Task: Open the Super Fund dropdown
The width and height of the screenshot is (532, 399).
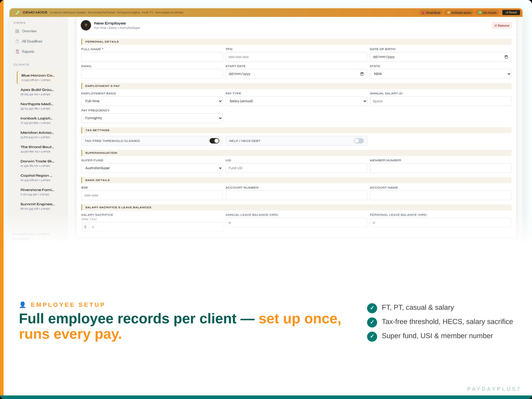Action: [151, 168]
